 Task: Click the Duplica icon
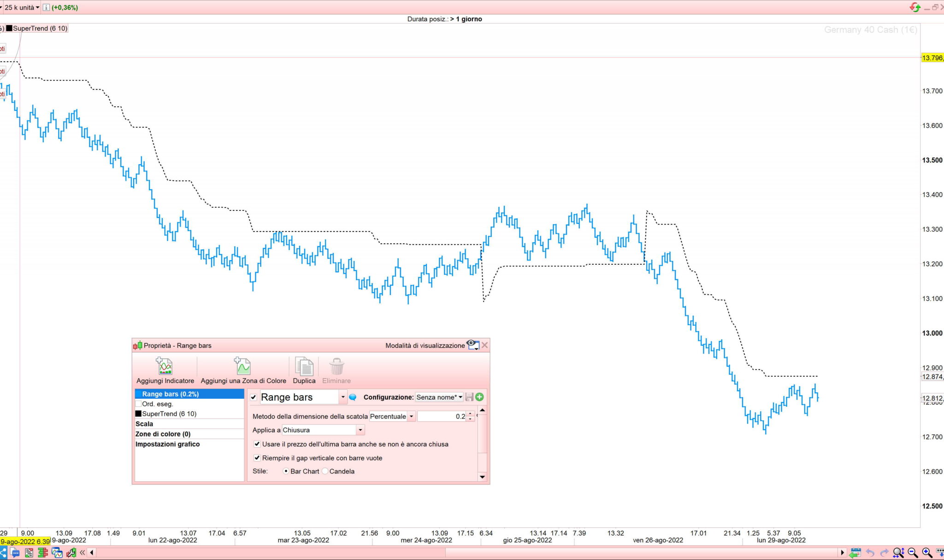pyautogui.click(x=304, y=367)
